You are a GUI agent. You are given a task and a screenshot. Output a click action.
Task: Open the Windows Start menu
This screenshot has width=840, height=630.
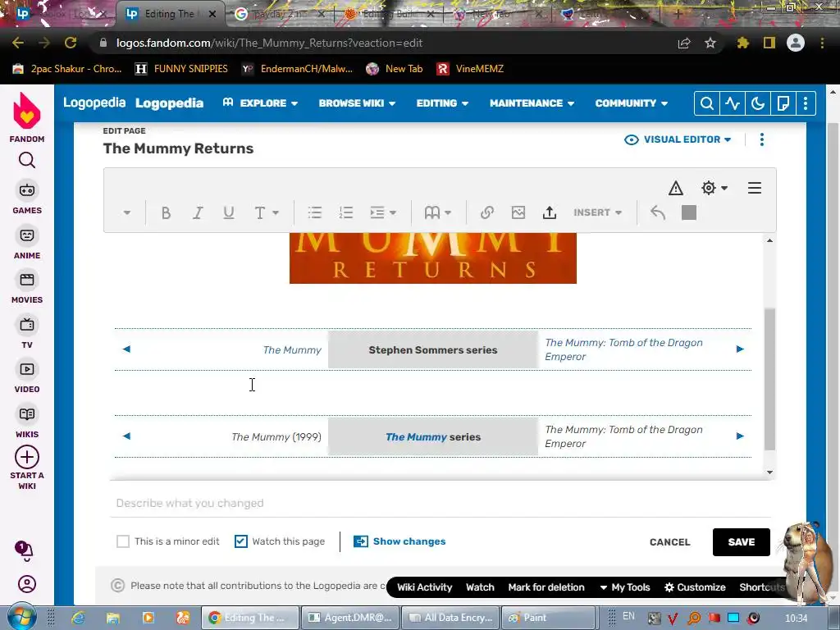point(21,617)
